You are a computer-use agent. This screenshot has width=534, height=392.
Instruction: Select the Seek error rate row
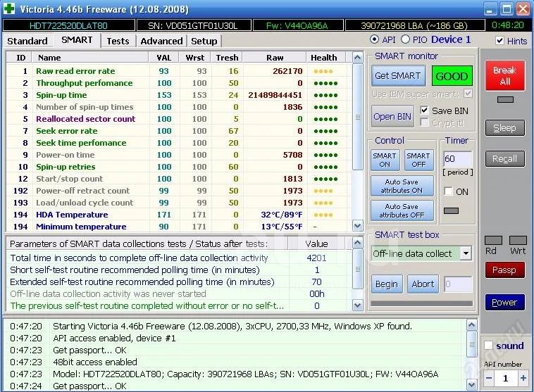179,131
